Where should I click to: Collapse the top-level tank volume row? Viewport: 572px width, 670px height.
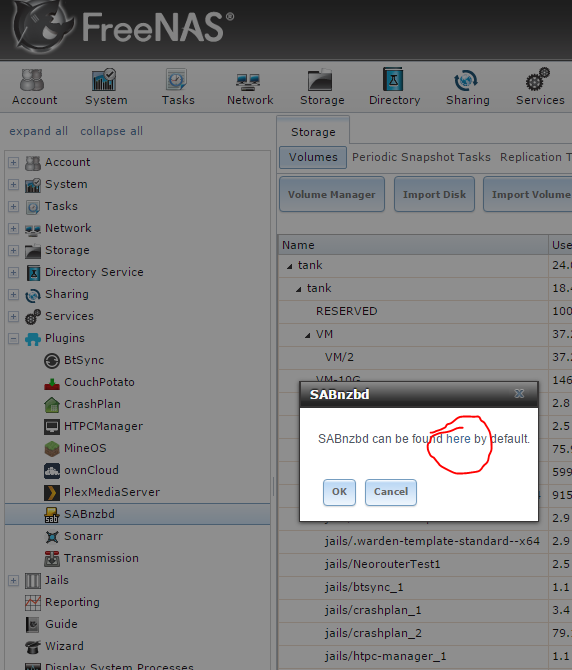(x=290, y=266)
